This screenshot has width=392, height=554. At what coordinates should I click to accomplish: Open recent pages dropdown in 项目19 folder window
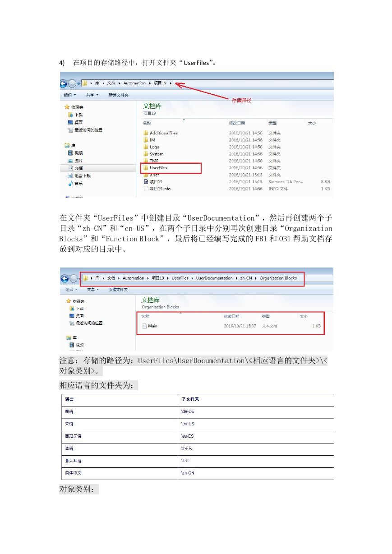pyautogui.click(x=78, y=83)
